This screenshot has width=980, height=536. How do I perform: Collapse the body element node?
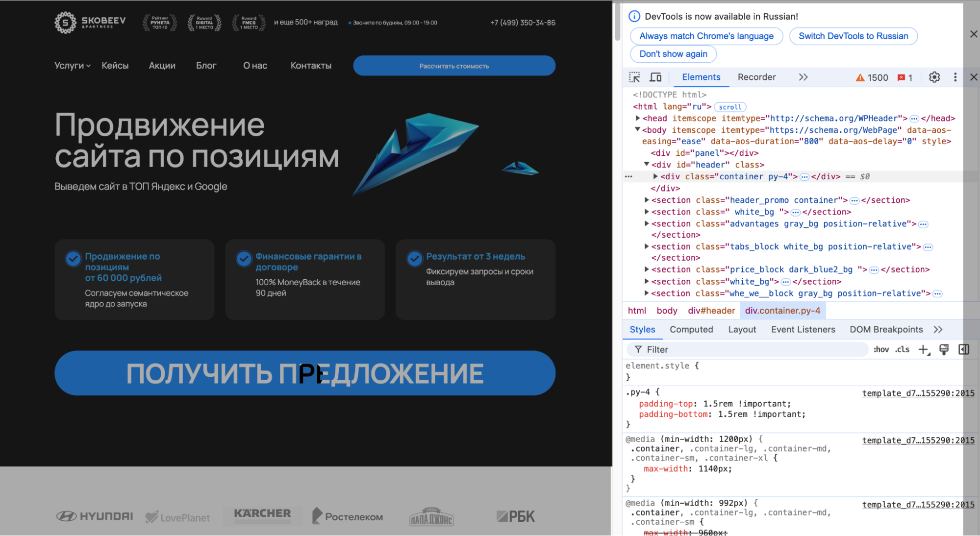(x=637, y=130)
